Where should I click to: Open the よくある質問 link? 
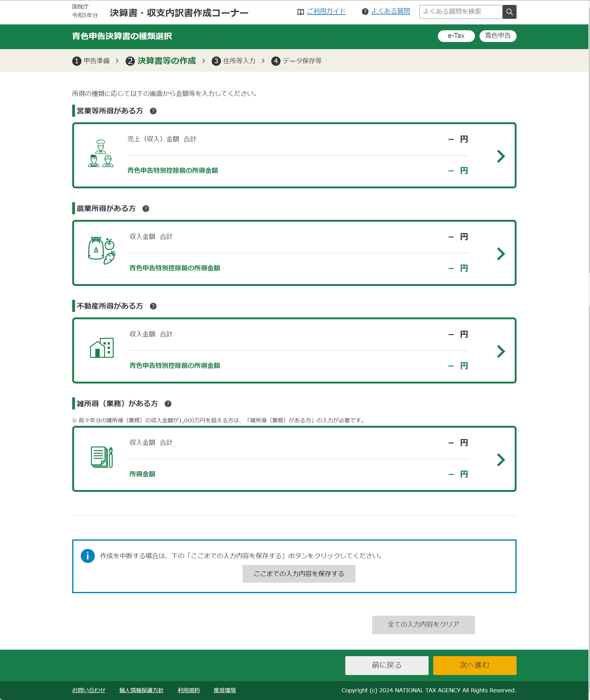pos(390,11)
